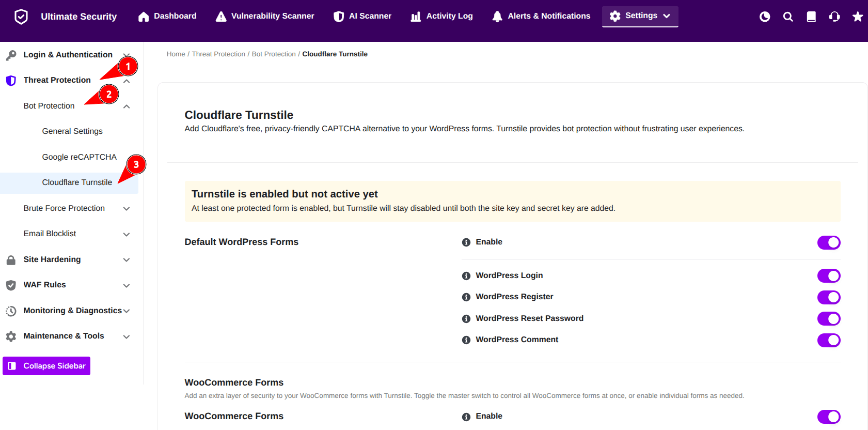Expand Monitoring & Diagnostics chevron

point(127,311)
